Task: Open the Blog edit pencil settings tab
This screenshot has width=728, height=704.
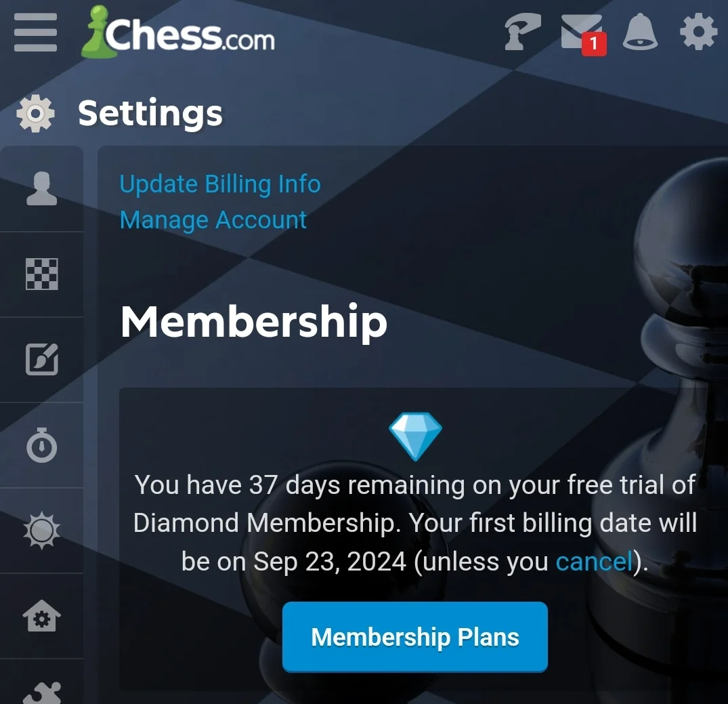Action: [42, 359]
